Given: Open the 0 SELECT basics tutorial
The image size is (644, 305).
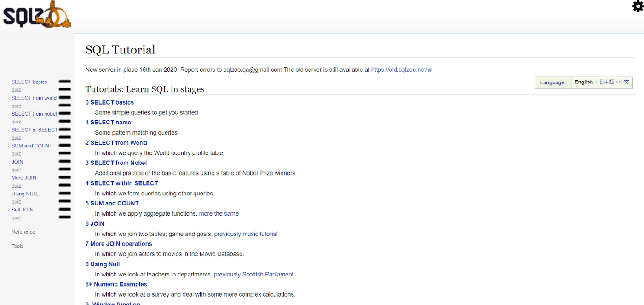Looking at the screenshot, I should click(109, 102).
